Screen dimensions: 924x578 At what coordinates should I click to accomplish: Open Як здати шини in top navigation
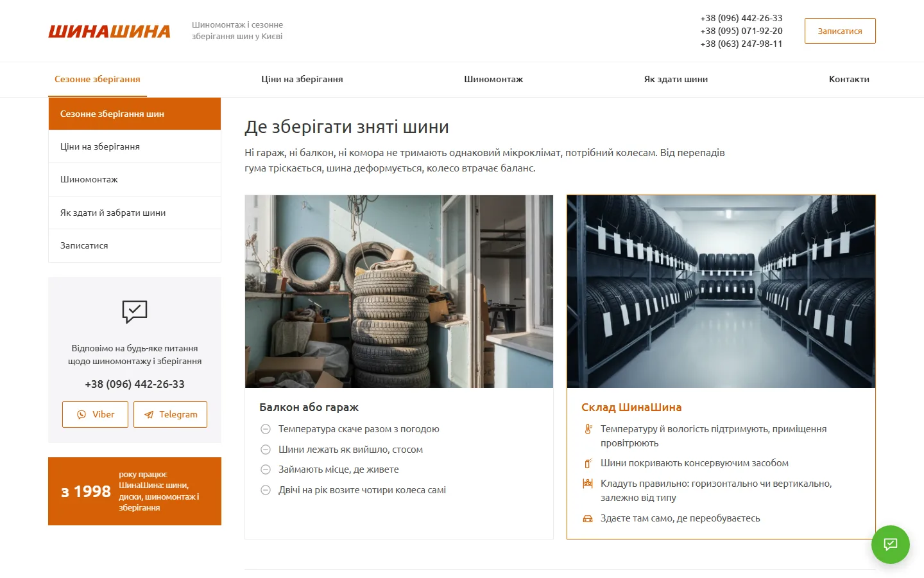point(676,80)
